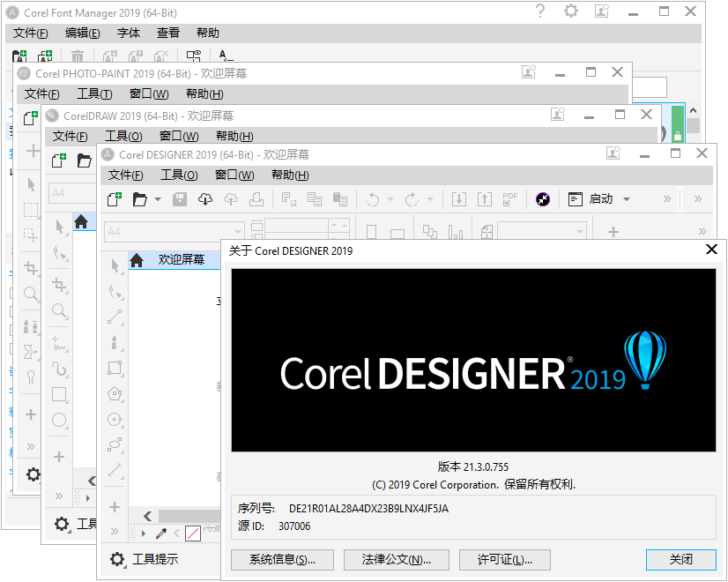The height and width of the screenshot is (582, 728).
Task: Select Pick tool in DESIGNER toolbox
Action: 115,266
